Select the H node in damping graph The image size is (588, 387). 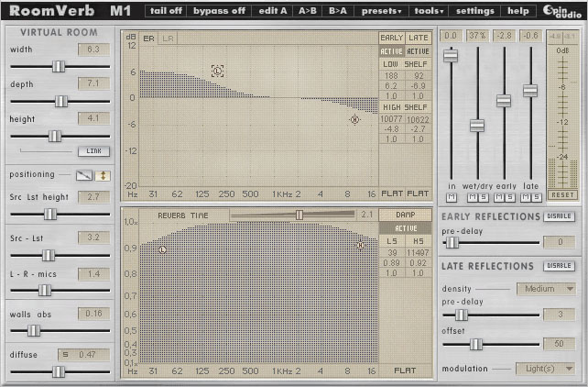(x=360, y=246)
